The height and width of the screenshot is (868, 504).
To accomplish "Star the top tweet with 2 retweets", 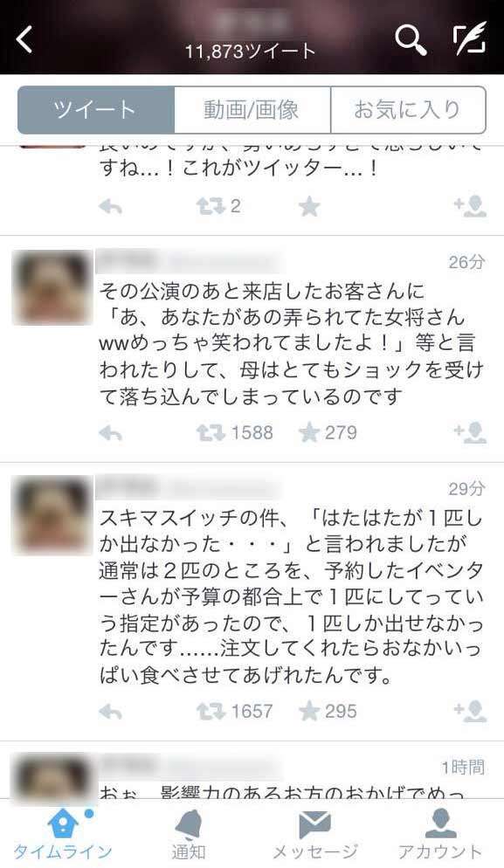I will 309,206.
